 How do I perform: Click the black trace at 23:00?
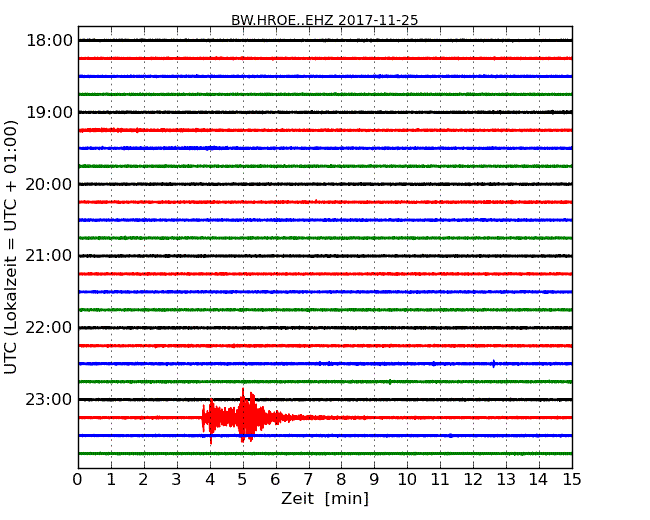tap(325, 399)
